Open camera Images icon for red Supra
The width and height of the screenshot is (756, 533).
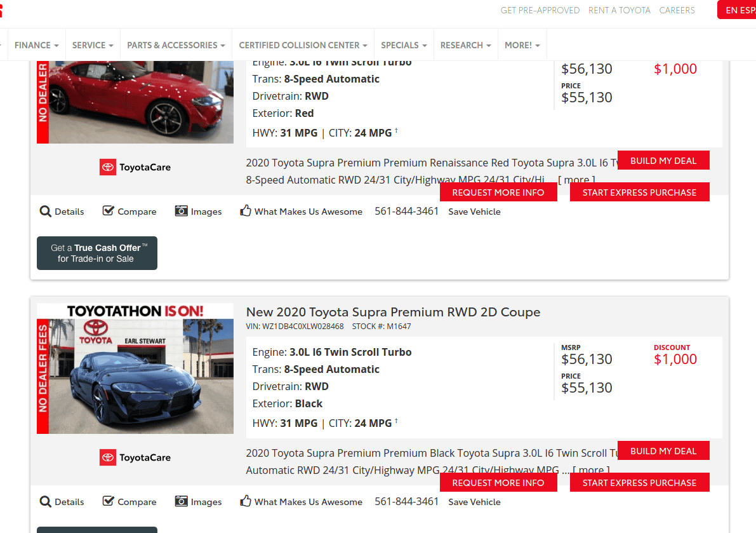(182, 212)
